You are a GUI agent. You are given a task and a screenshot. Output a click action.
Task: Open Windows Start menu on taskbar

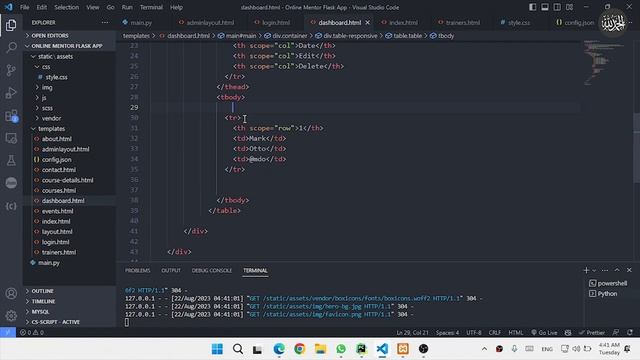[217, 349]
